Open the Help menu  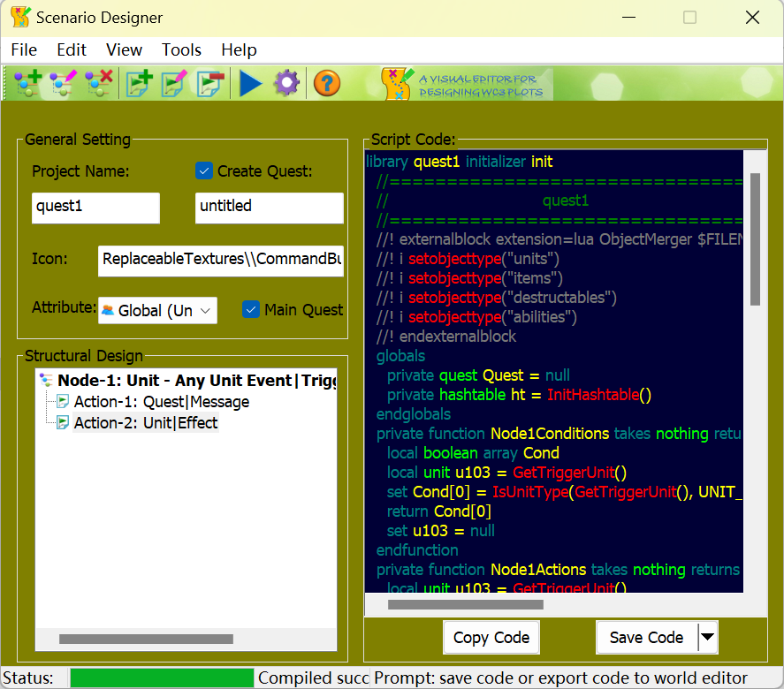(x=239, y=50)
